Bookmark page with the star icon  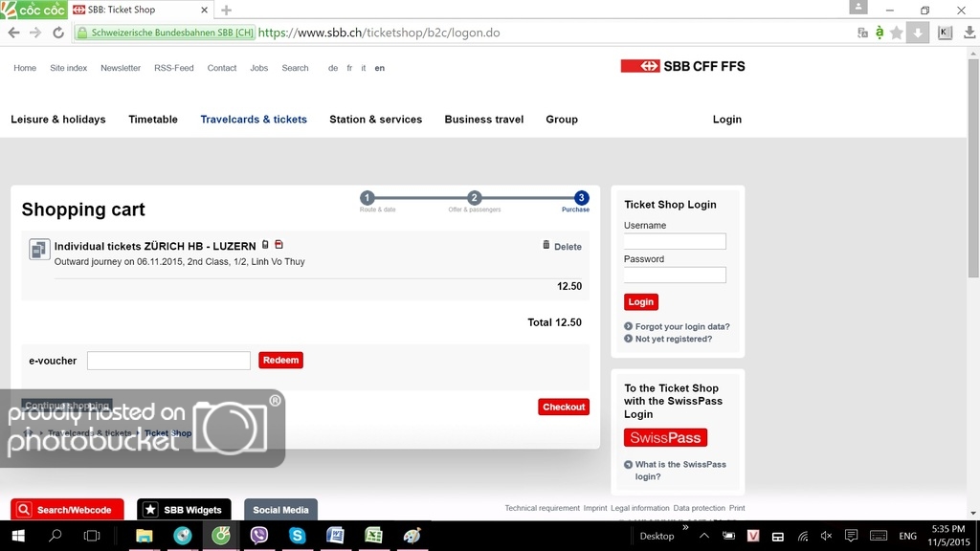(896, 33)
